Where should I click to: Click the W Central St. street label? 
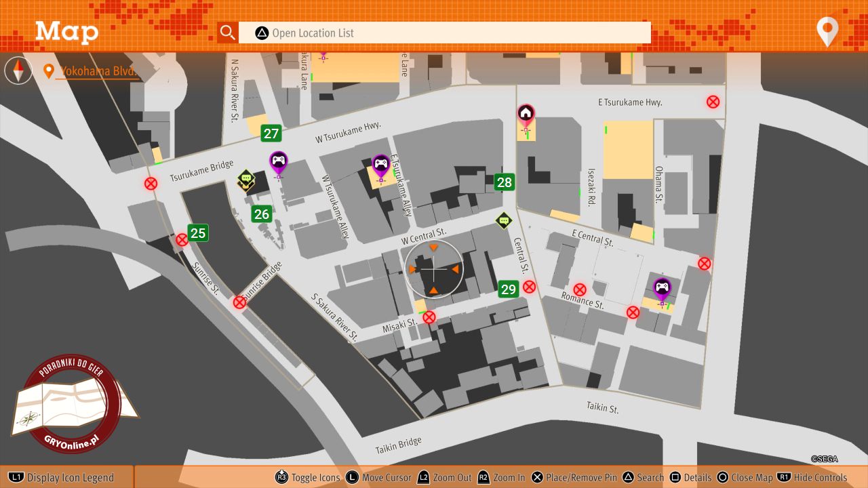point(424,235)
